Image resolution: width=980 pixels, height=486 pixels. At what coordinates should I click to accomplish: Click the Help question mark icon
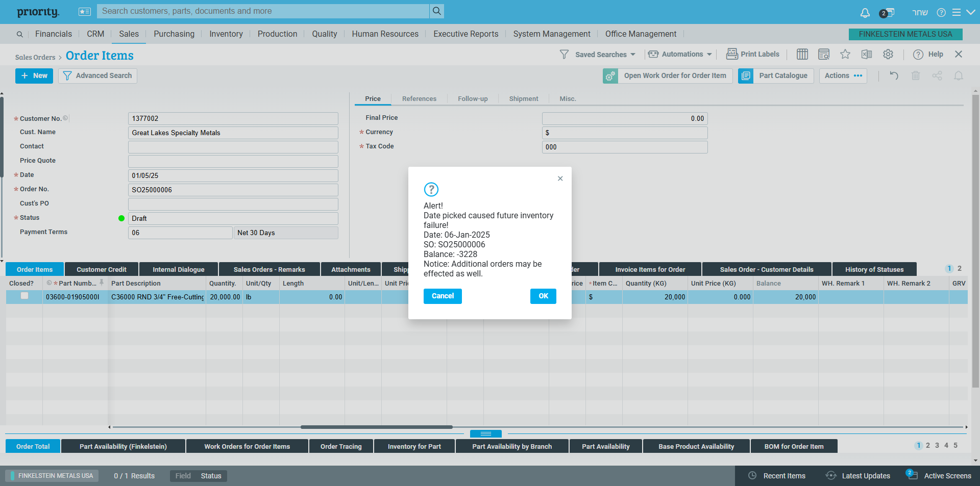coord(918,54)
